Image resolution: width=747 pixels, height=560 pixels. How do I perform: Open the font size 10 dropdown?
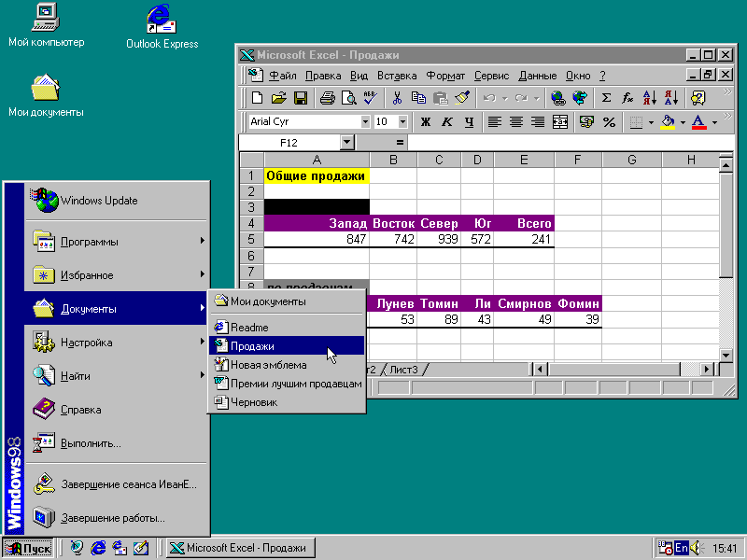click(x=402, y=122)
